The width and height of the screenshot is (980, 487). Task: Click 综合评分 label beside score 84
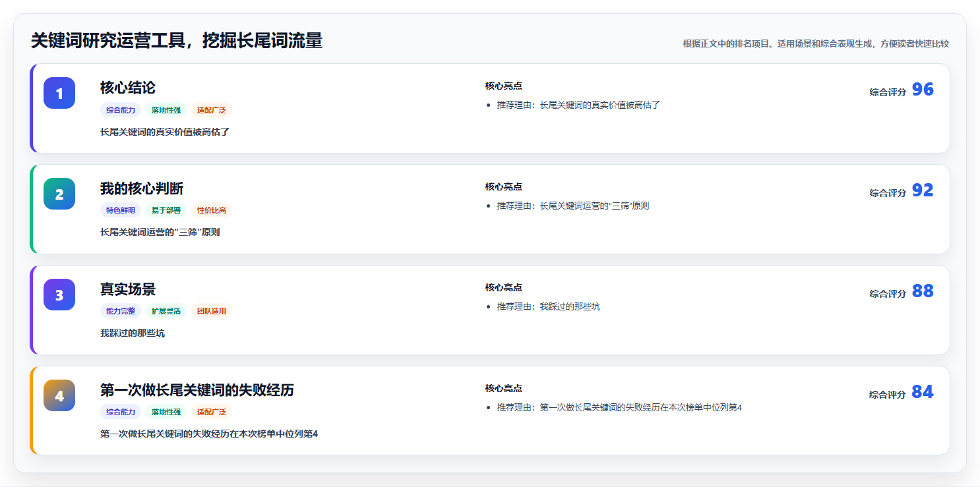pyautogui.click(x=888, y=395)
